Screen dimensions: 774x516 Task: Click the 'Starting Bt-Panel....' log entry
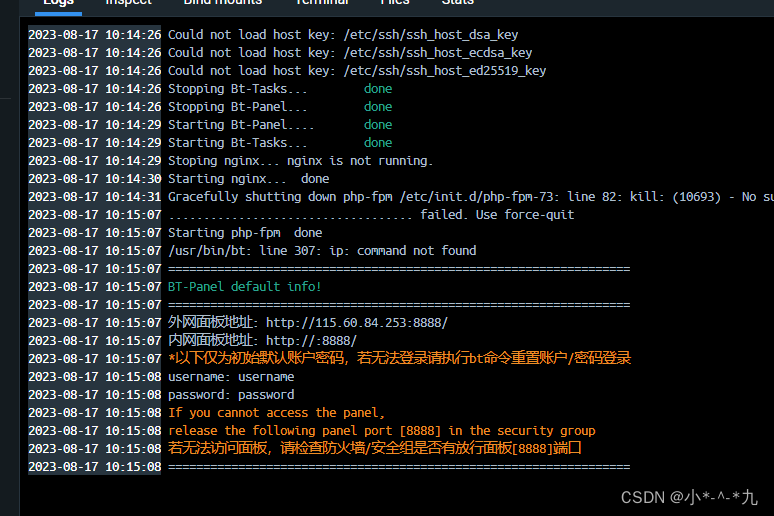point(241,125)
